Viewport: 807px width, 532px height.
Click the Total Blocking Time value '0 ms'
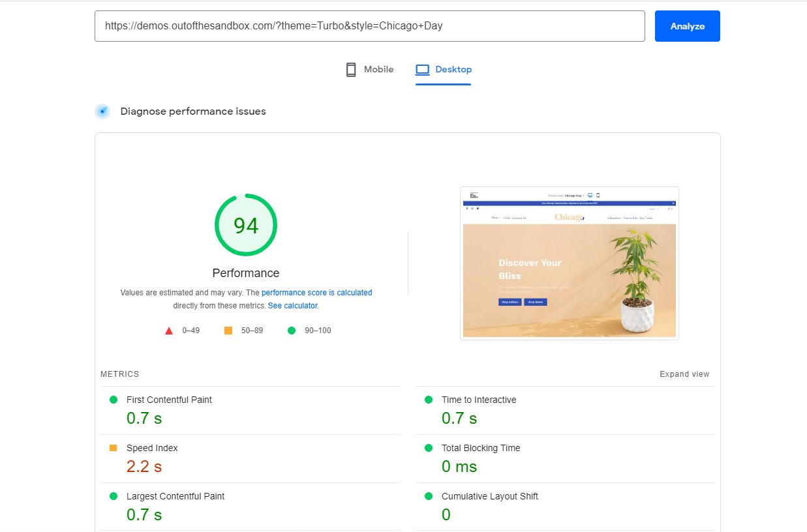point(459,467)
